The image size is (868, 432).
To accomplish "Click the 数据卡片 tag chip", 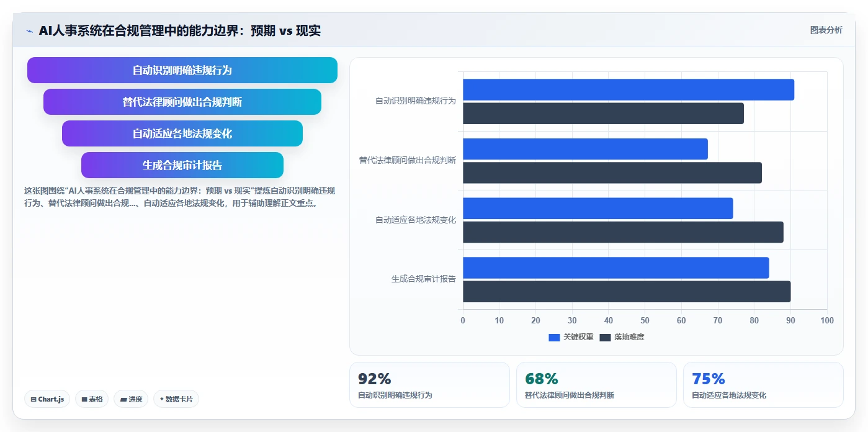I will [x=176, y=399].
